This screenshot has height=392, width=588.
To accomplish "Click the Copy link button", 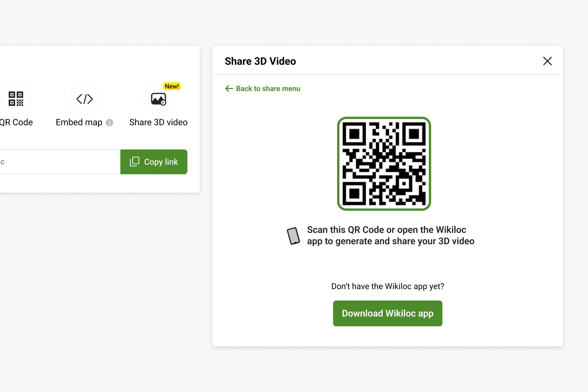I will tap(154, 162).
